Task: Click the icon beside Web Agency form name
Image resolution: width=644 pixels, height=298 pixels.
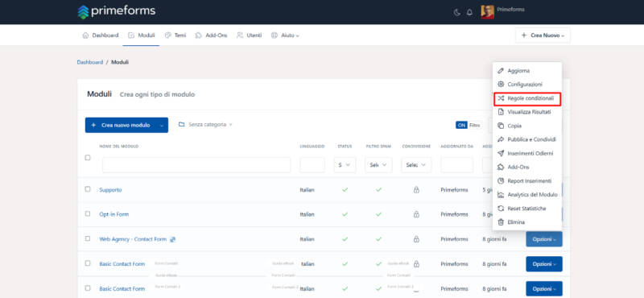Action: 173,239
